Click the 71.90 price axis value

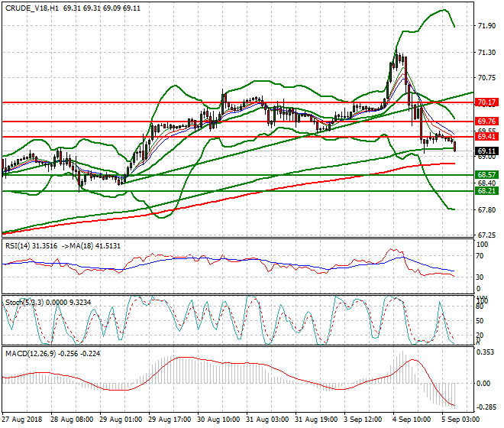tap(486, 26)
